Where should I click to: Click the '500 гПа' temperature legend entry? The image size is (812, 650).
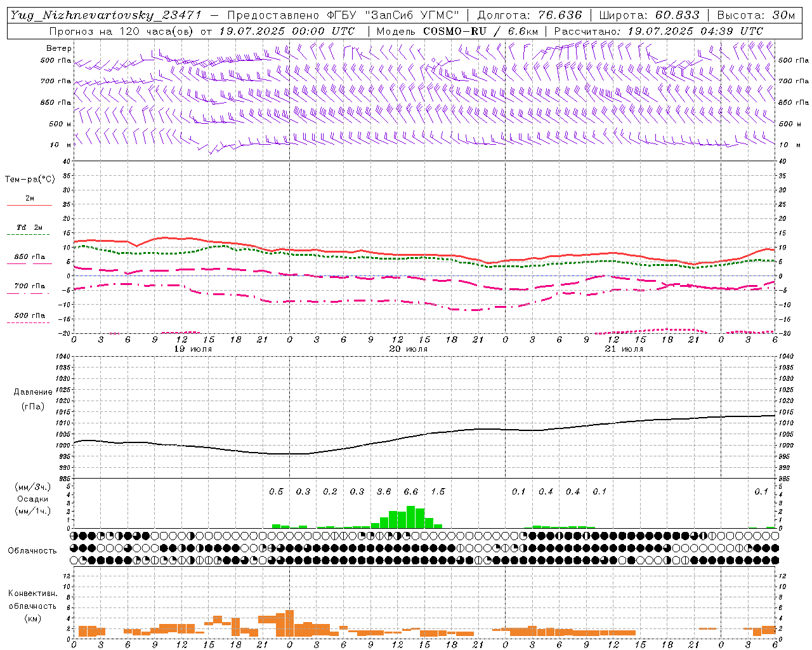[29, 315]
